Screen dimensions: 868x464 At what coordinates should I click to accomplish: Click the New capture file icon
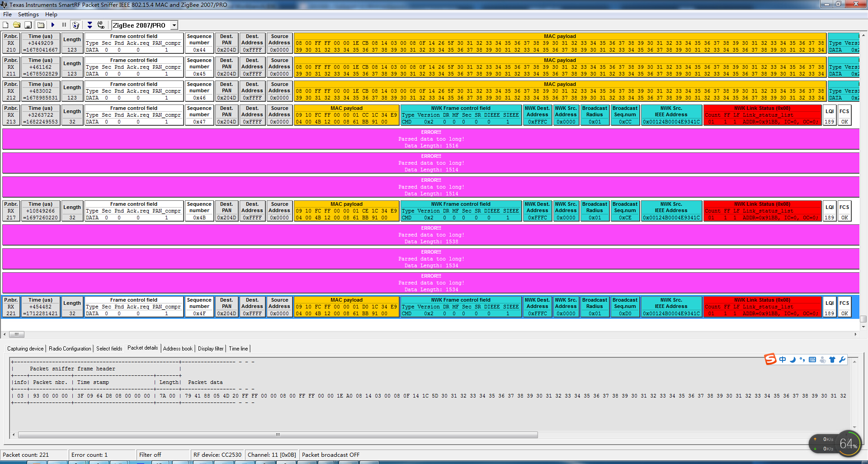click(x=6, y=25)
